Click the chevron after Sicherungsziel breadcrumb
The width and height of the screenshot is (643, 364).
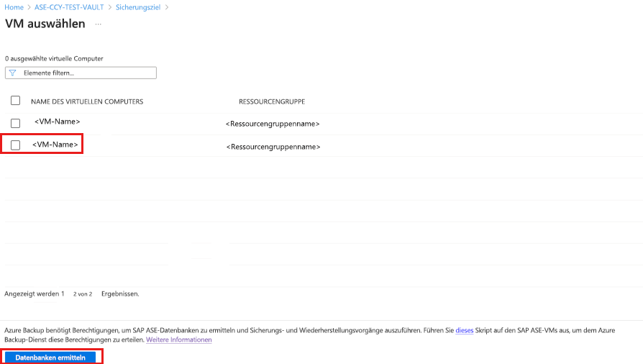tap(167, 7)
